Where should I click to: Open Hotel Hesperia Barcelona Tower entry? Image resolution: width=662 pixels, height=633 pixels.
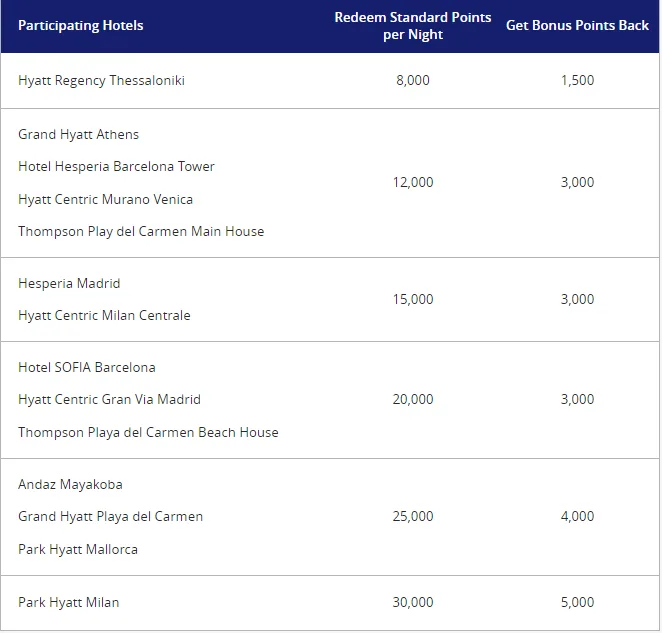point(116,166)
